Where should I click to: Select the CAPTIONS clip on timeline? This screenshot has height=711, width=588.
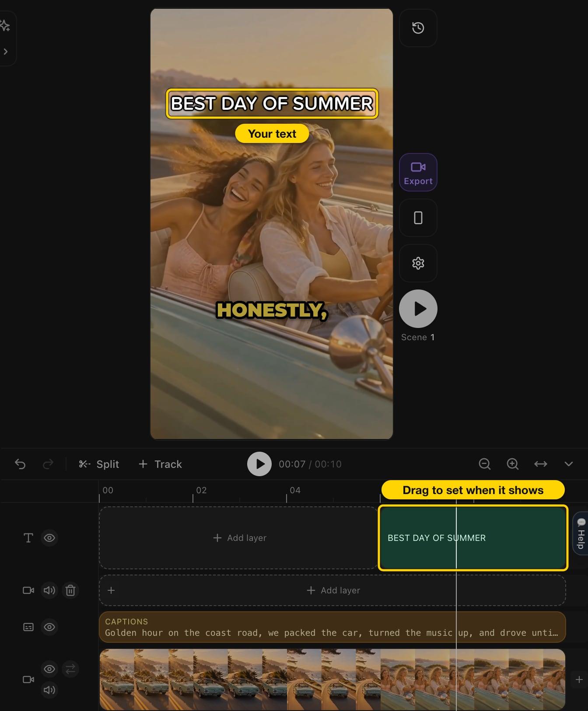coord(332,627)
